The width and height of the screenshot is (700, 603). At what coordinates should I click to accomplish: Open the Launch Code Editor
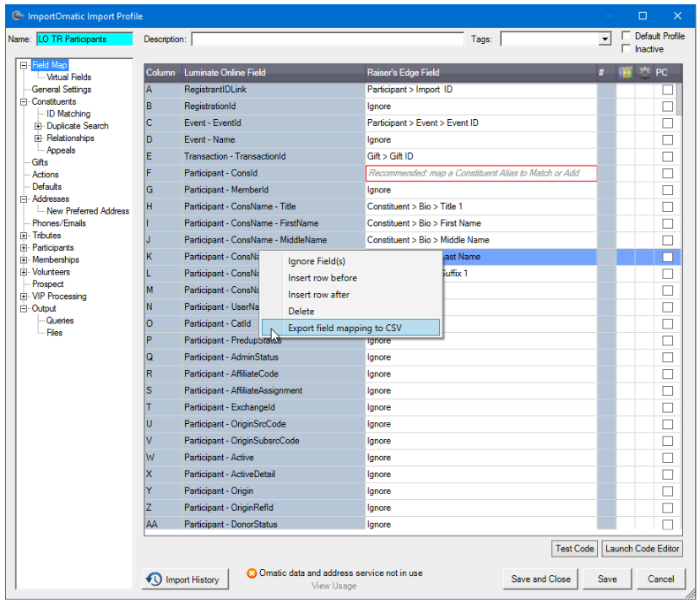coord(642,548)
